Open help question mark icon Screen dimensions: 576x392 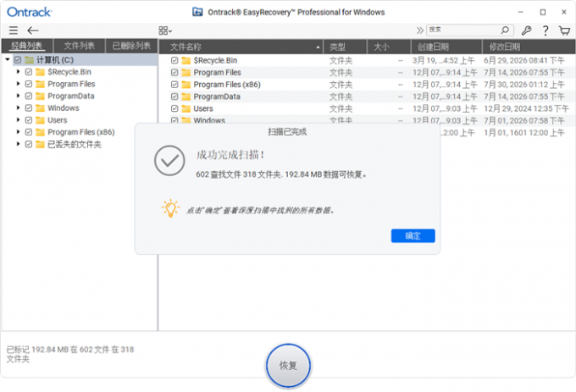(x=546, y=30)
